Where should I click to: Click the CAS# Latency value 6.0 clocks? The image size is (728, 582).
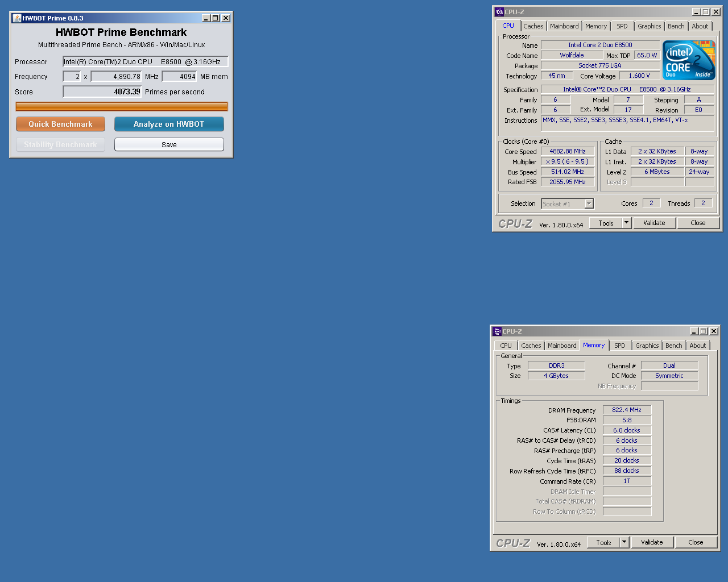click(x=627, y=430)
